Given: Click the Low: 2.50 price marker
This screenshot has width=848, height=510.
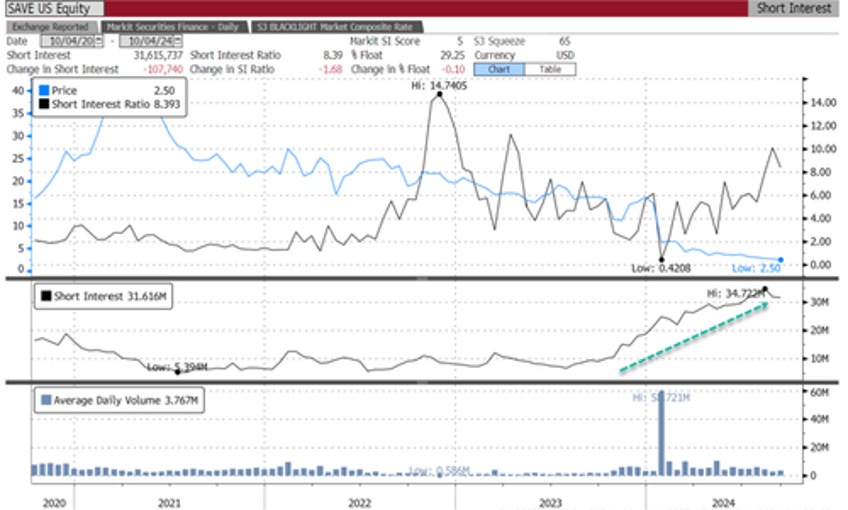Looking at the screenshot, I should click(x=780, y=260).
